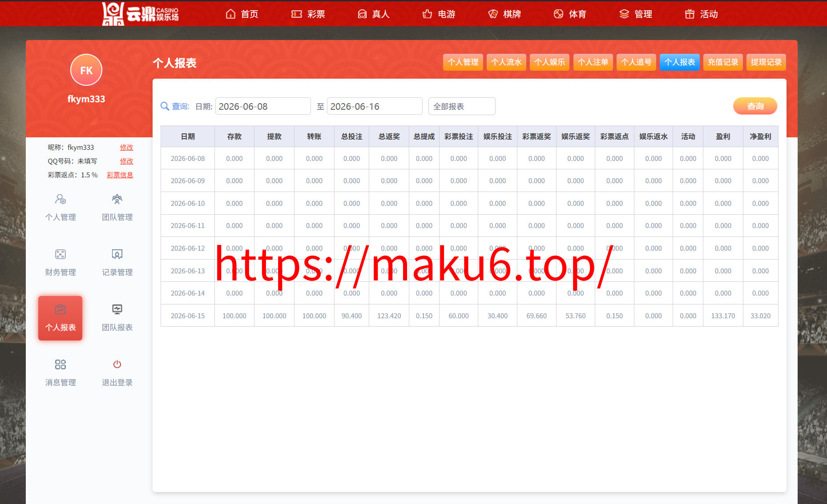
Task: Click the thumbs-up icon beside 电游
Action: (x=427, y=14)
